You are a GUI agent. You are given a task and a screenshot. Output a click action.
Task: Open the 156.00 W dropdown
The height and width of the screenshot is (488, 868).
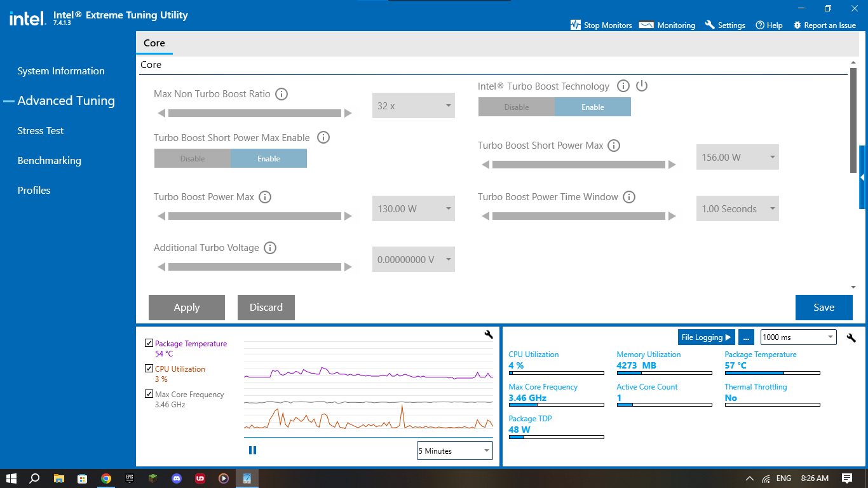[x=738, y=158]
